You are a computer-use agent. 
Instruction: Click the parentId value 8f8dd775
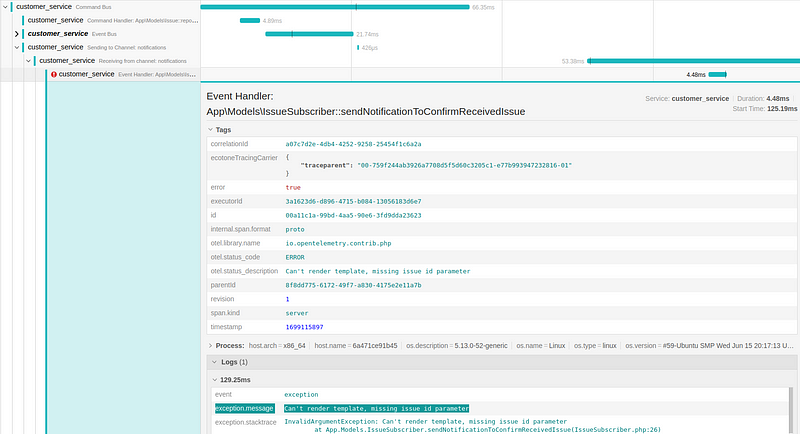pos(353,285)
